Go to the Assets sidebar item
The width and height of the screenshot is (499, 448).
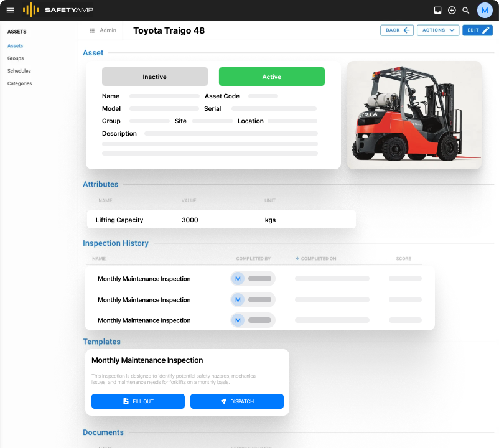[x=16, y=46]
